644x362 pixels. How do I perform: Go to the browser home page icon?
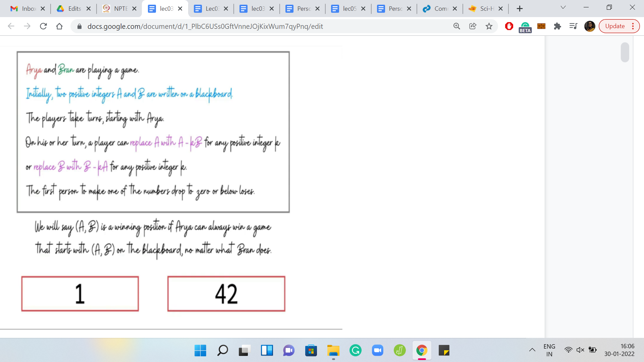click(59, 26)
